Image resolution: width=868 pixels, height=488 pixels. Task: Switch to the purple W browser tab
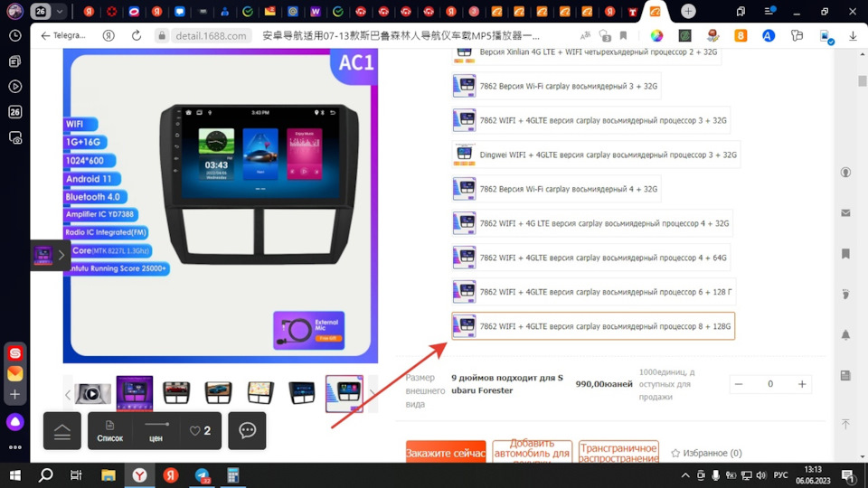coord(315,12)
